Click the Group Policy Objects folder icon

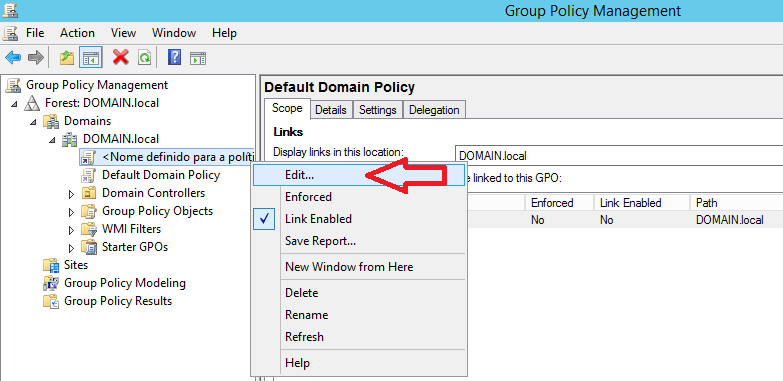click(88, 211)
